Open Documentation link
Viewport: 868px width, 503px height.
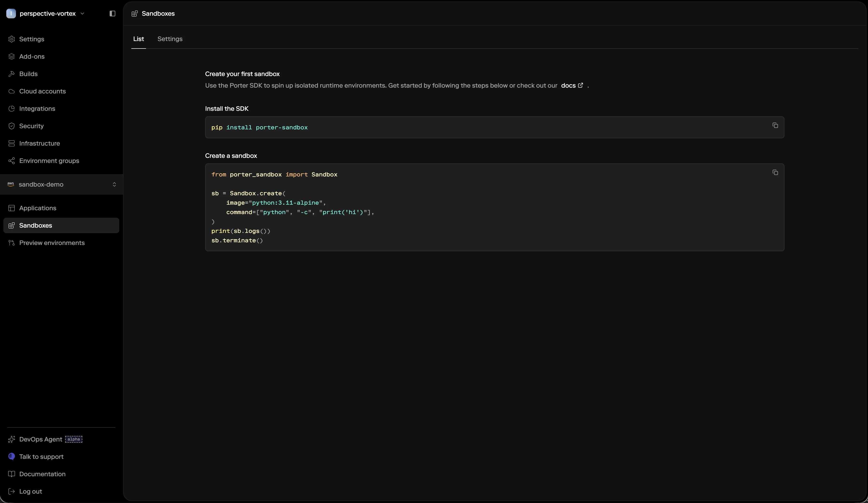(61, 474)
